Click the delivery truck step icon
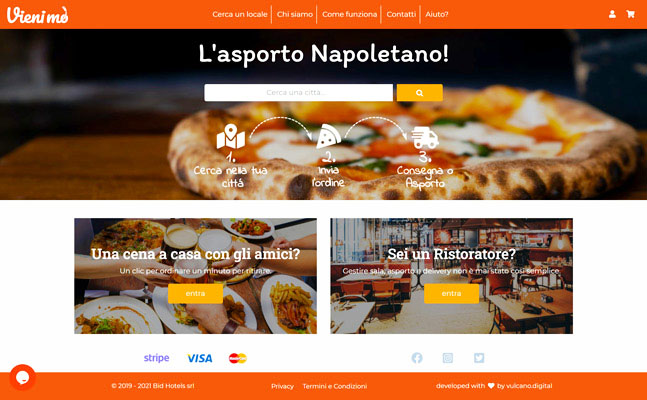 coord(425,138)
